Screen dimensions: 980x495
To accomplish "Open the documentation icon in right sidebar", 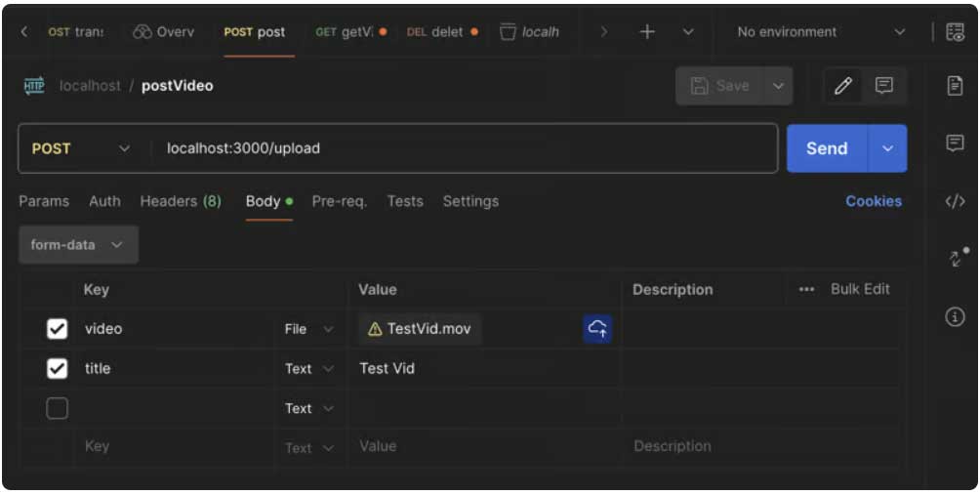I will point(956,86).
